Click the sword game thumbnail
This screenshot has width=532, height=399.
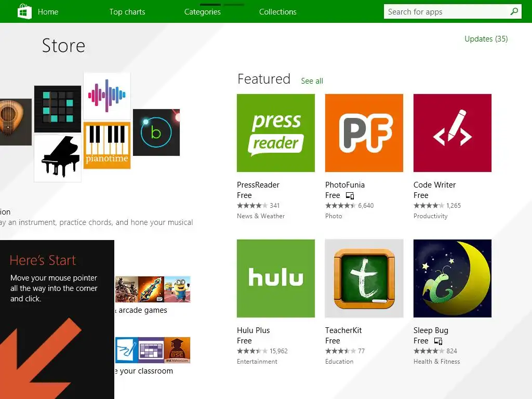[x=151, y=289]
